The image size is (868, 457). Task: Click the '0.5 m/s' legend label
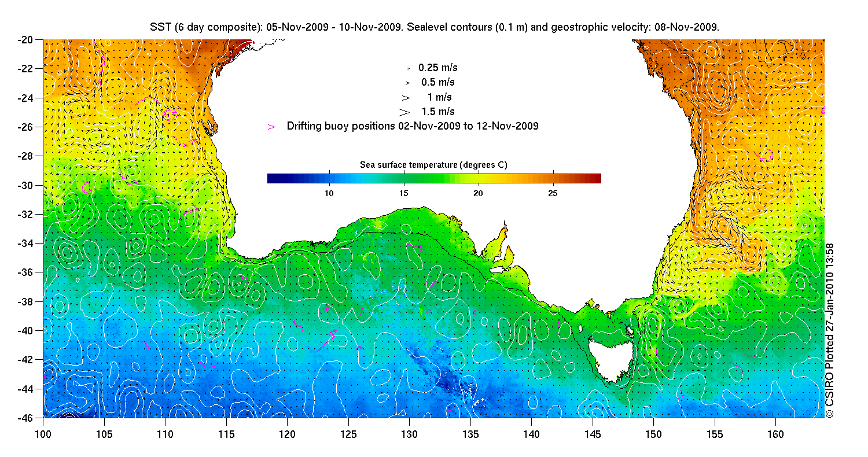tap(438, 82)
